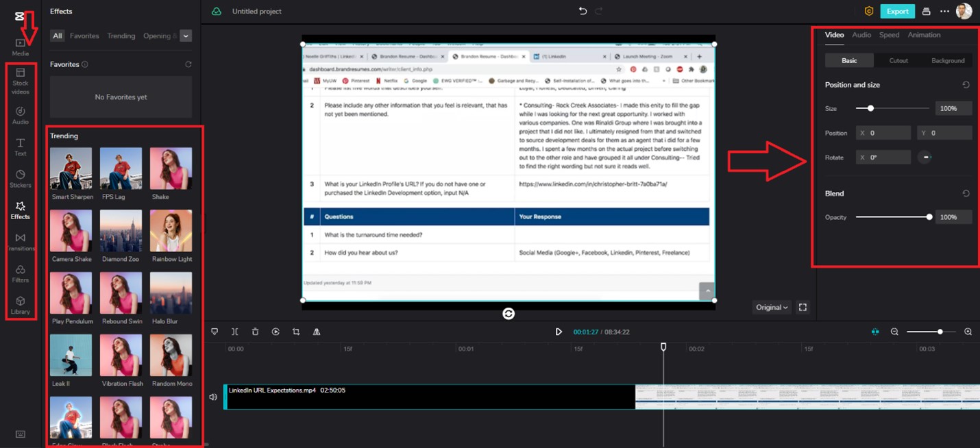Select the Trending filter in Effects

click(121, 36)
